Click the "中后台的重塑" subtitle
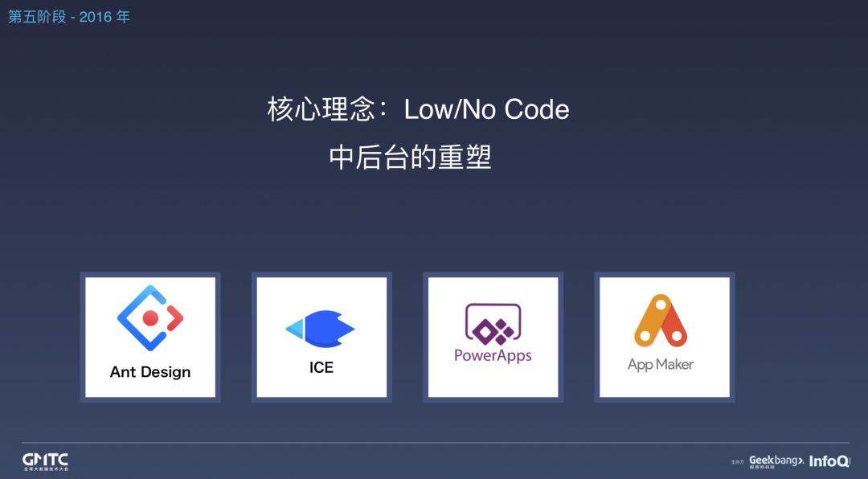The height and width of the screenshot is (479, 868). (x=410, y=158)
